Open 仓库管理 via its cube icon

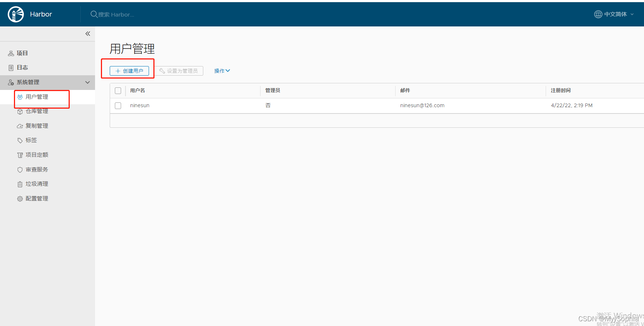click(x=20, y=112)
